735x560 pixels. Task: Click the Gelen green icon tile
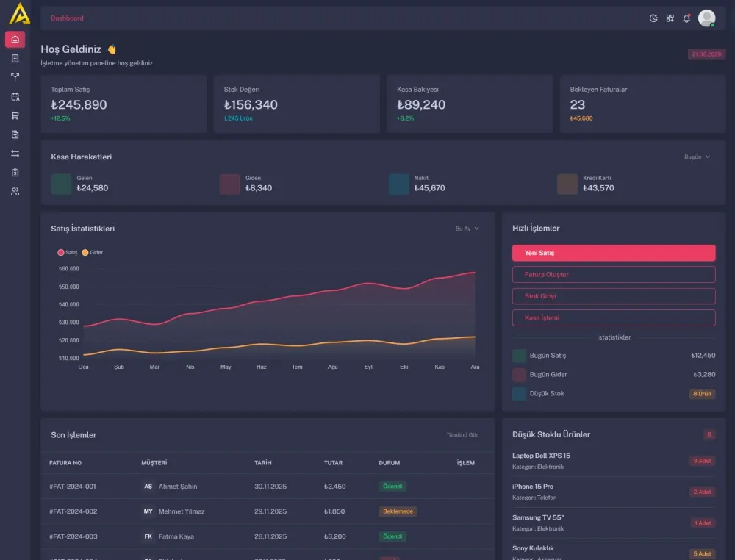(61, 184)
